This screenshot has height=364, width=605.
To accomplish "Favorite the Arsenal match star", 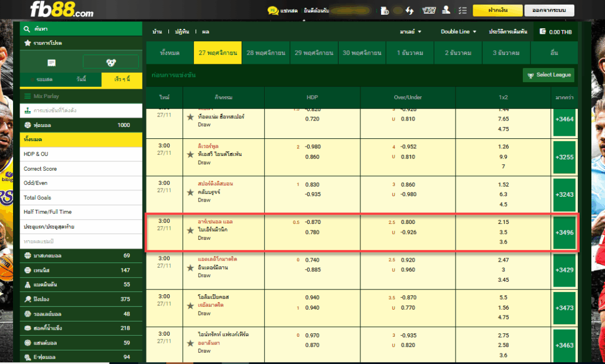I will (x=190, y=230).
